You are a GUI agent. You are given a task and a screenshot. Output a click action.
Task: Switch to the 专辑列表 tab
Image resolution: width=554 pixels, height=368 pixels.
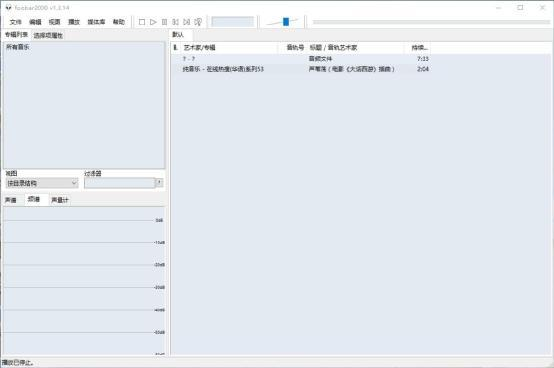tap(16, 35)
